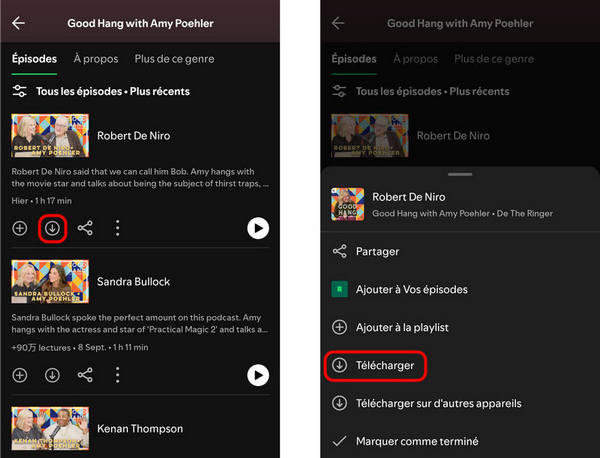Image resolution: width=600 pixels, height=458 pixels.
Task: Open more options for Robert De Niro episode
Action: pos(117,228)
